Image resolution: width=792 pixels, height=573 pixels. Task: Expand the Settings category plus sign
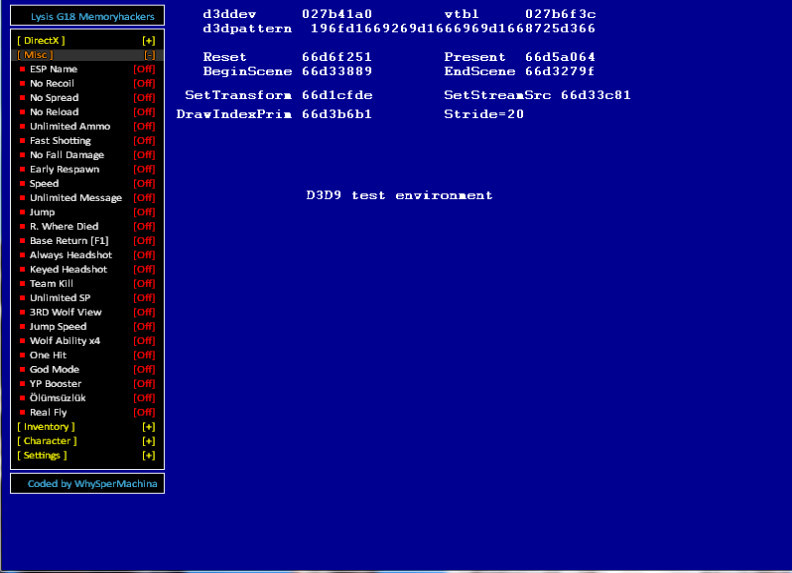coord(148,455)
